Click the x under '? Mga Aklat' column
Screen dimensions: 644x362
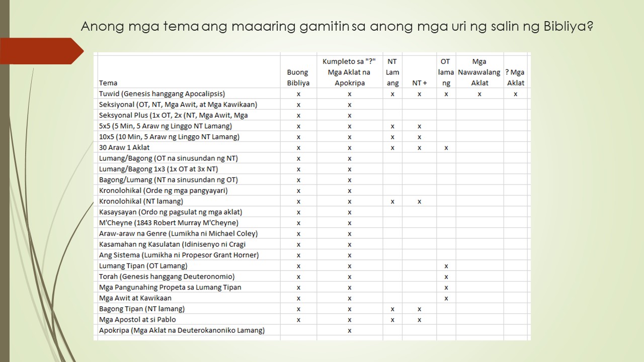pos(516,94)
